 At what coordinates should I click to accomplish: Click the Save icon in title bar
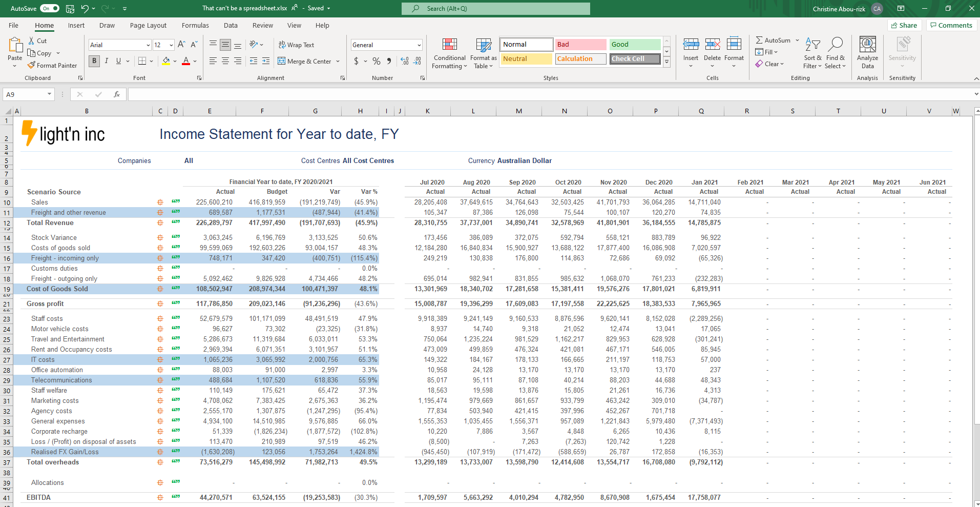tap(70, 9)
